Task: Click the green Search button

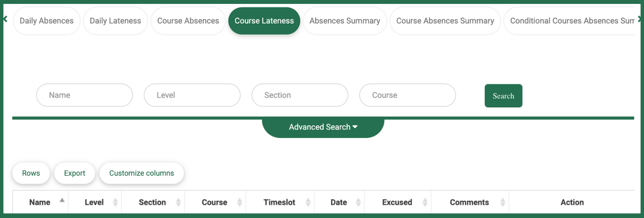Action: (x=503, y=96)
